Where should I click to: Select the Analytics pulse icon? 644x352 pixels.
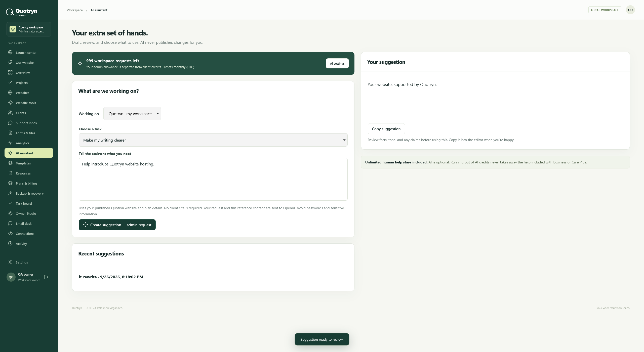pos(10,143)
